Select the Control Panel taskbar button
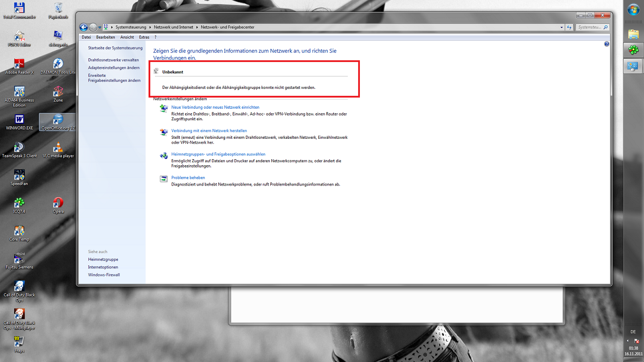 [633, 66]
